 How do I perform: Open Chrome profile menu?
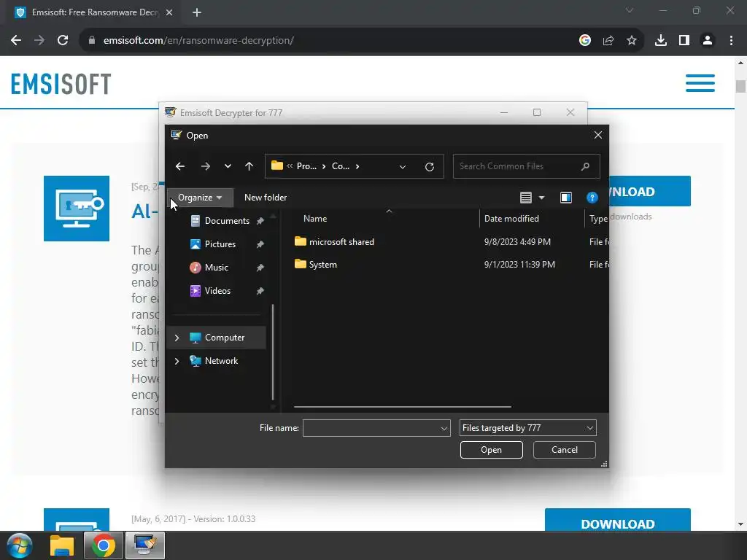[708, 41]
